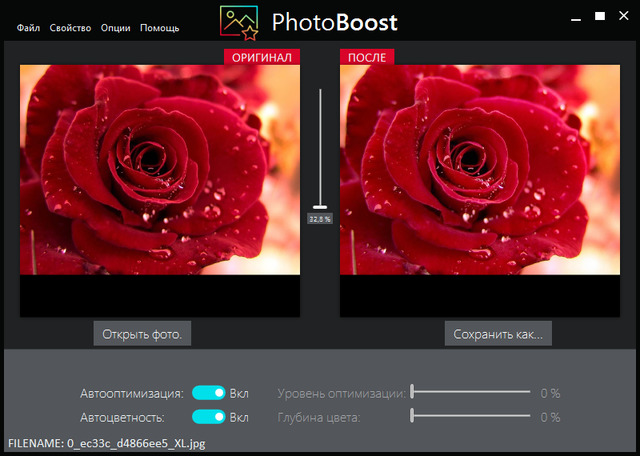Click the PhotoBoost logo icon
Viewport: 640px width, 456px height.
click(240, 22)
